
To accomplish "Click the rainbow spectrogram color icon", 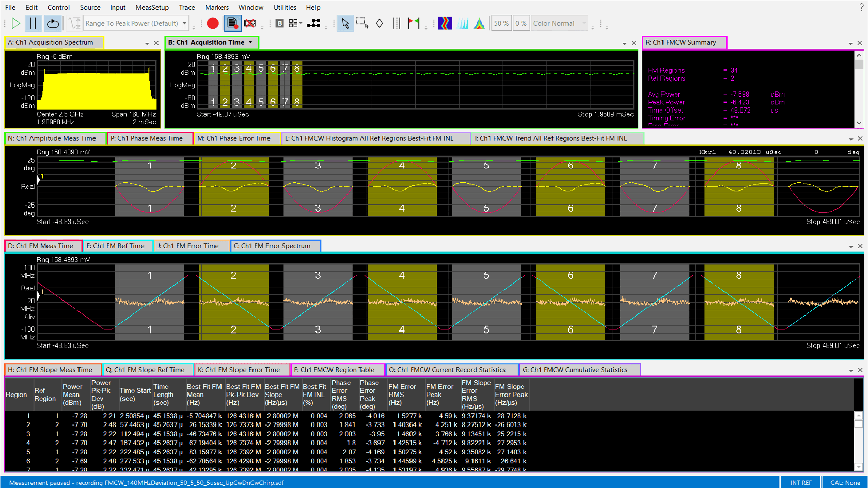I will (x=445, y=23).
